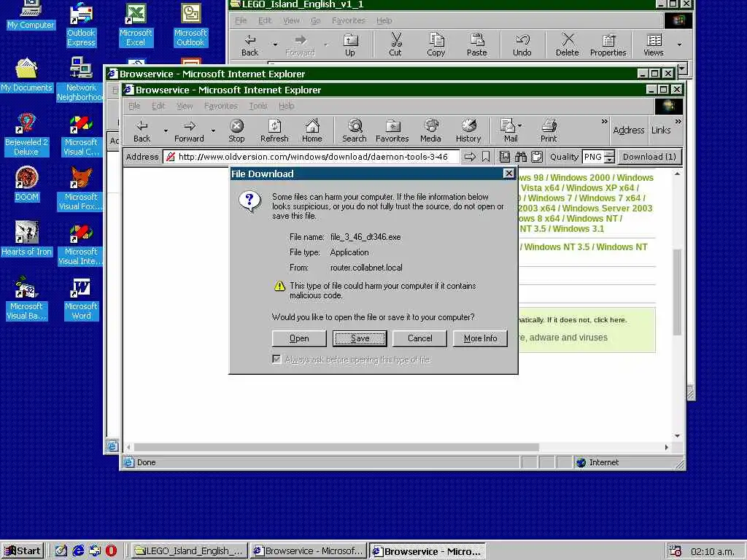Open the Edit menu in Internet Explorer
The height and width of the screenshot is (560, 747).
pyautogui.click(x=158, y=106)
